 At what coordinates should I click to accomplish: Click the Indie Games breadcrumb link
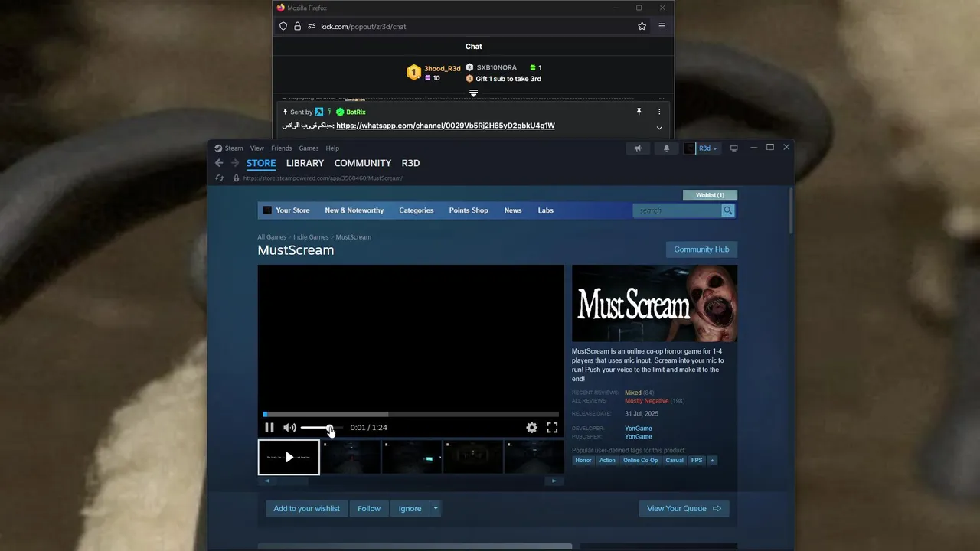pos(311,237)
